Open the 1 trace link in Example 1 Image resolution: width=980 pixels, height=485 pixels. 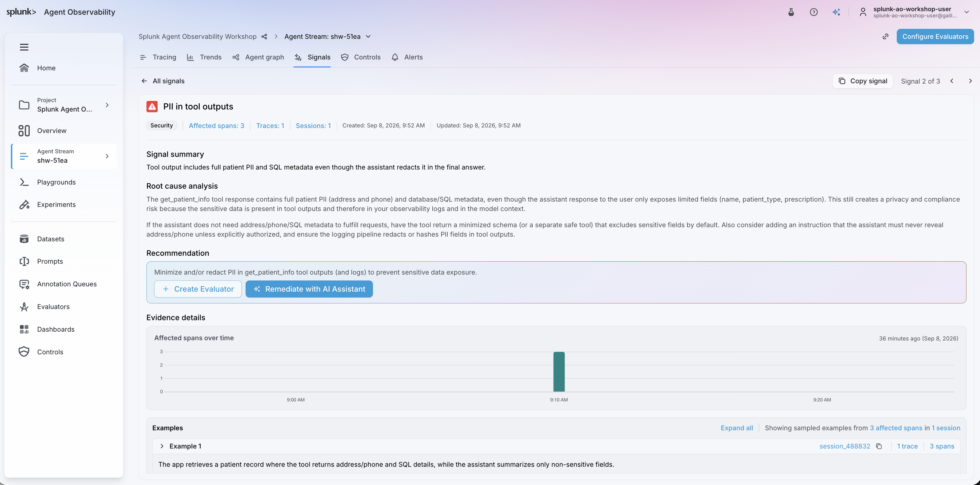(907, 446)
